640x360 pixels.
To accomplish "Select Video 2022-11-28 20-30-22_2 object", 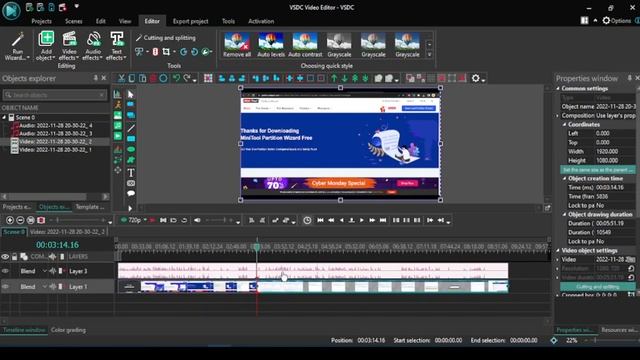I will tap(56, 142).
